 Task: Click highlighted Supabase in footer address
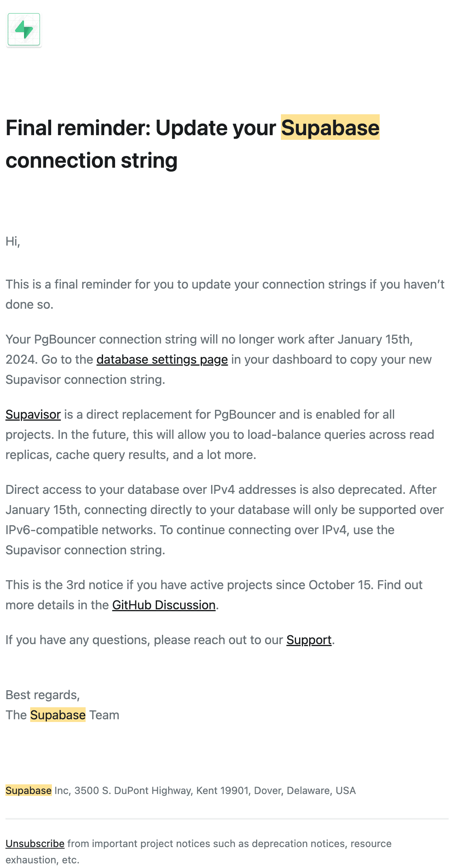point(28,791)
